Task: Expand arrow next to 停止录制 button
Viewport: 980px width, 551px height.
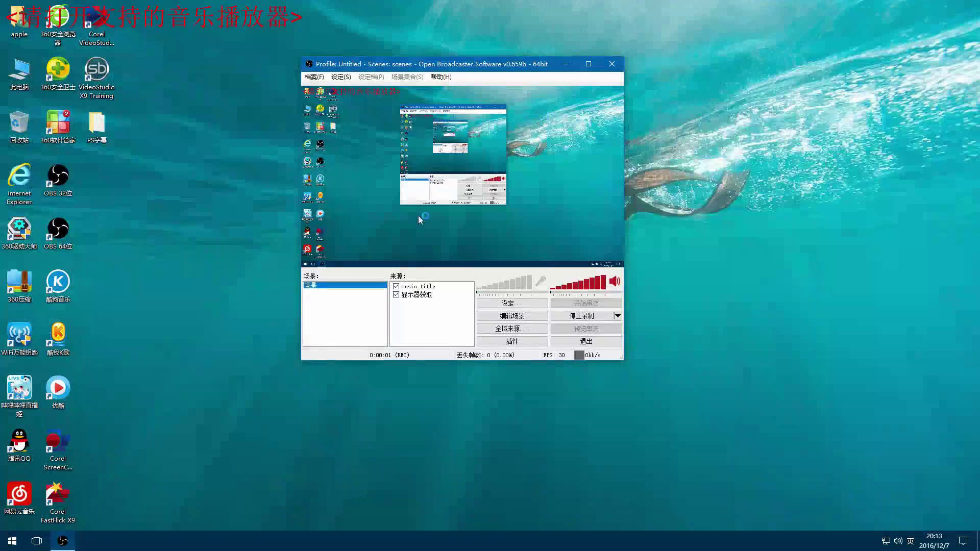Action: tap(617, 316)
